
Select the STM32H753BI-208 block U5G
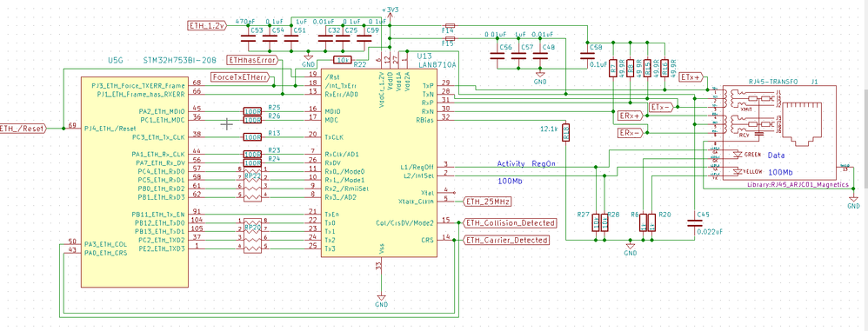[x=136, y=182]
